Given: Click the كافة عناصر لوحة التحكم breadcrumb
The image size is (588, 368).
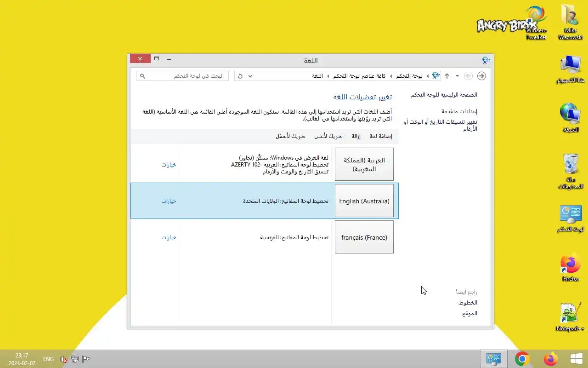Looking at the screenshot, I should [x=359, y=76].
